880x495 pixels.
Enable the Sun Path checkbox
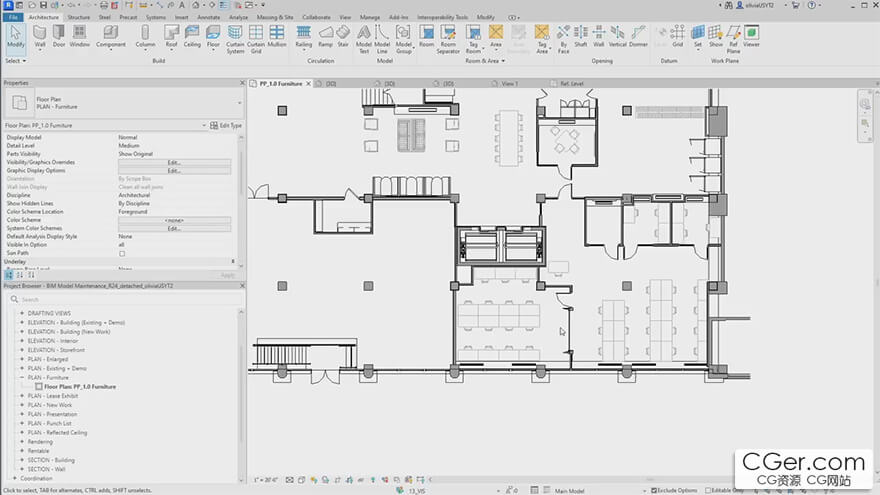pyautogui.click(x=122, y=254)
